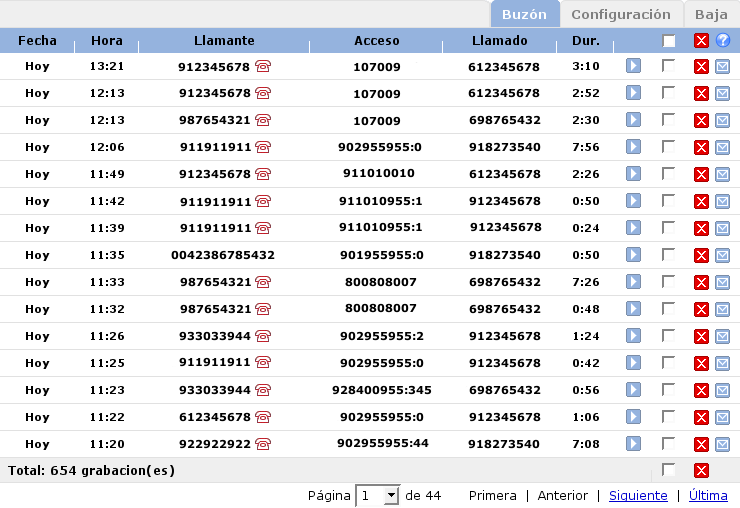The height and width of the screenshot is (508, 740).
Task: Switch to the Configuración tab
Action: [x=620, y=15]
